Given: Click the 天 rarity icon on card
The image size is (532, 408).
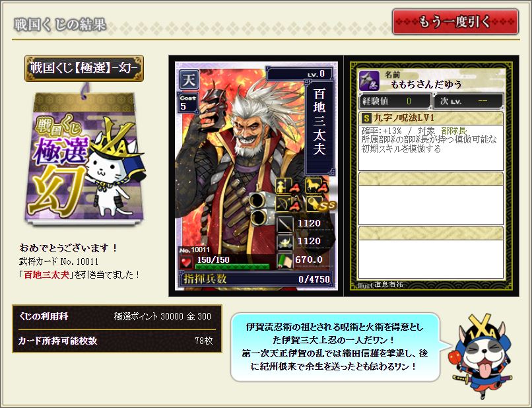Looking at the screenshot, I should click(x=189, y=80).
